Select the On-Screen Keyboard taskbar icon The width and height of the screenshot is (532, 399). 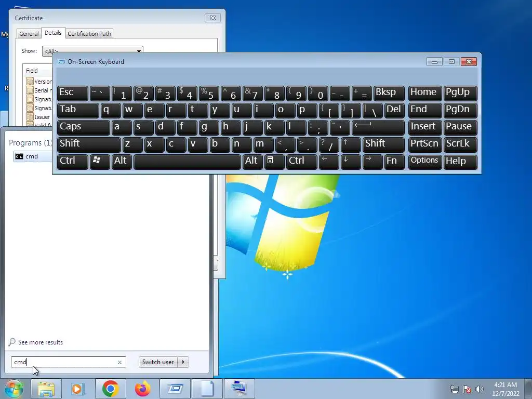point(240,389)
